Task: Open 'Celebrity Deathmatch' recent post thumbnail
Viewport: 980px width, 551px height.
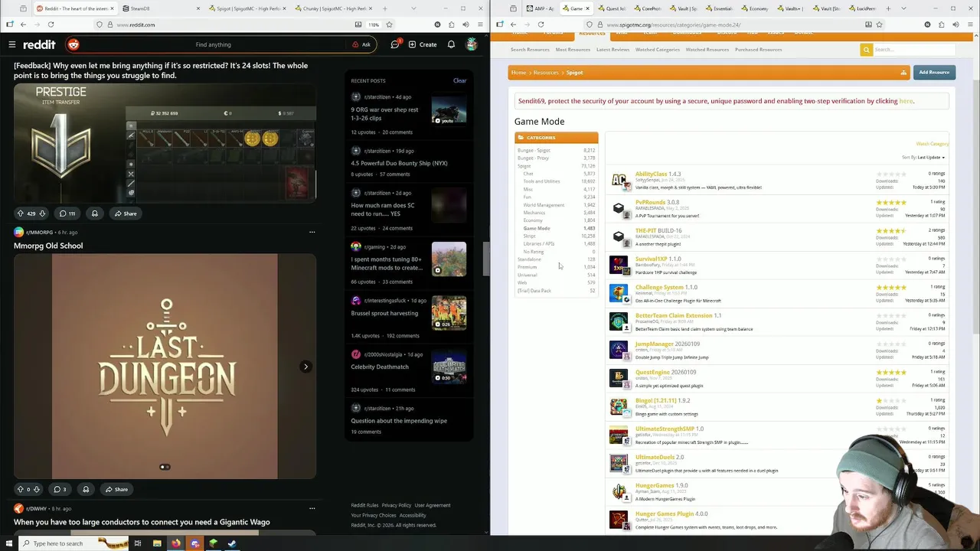Action: click(449, 367)
